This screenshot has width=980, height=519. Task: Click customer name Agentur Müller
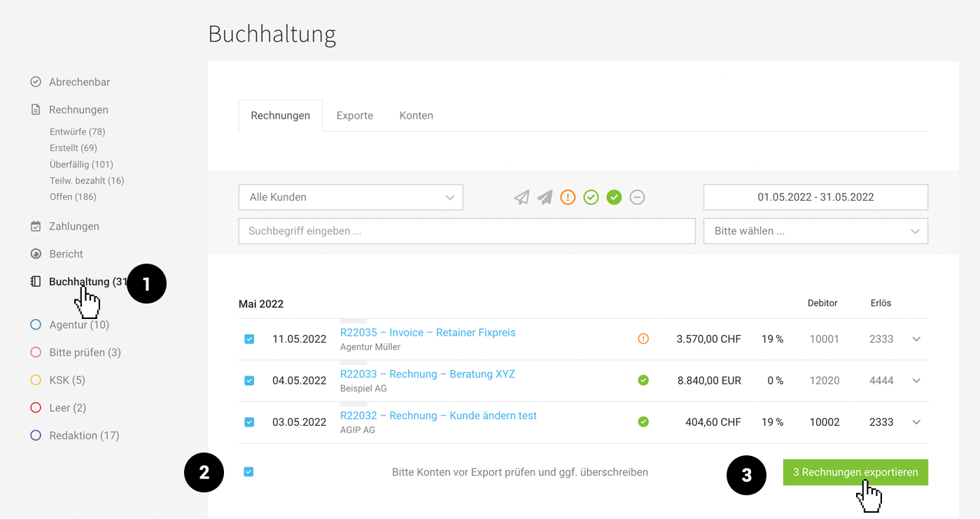click(x=370, y=347)
